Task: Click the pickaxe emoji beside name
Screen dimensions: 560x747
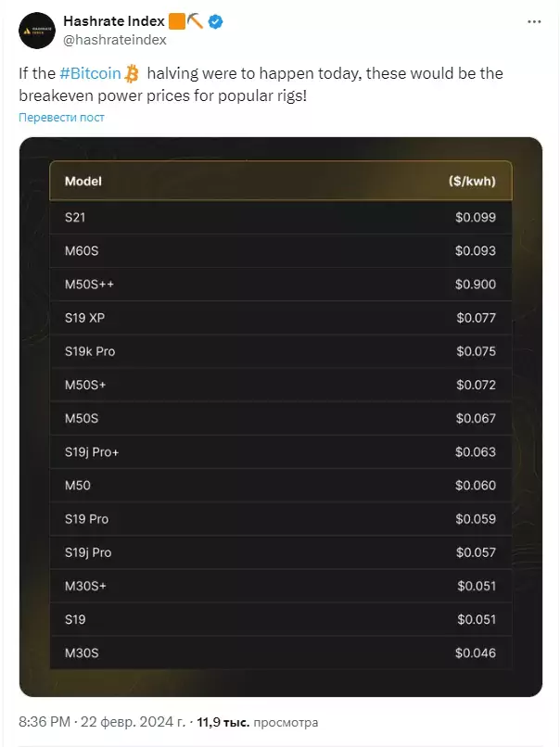Action: (195, 21)
